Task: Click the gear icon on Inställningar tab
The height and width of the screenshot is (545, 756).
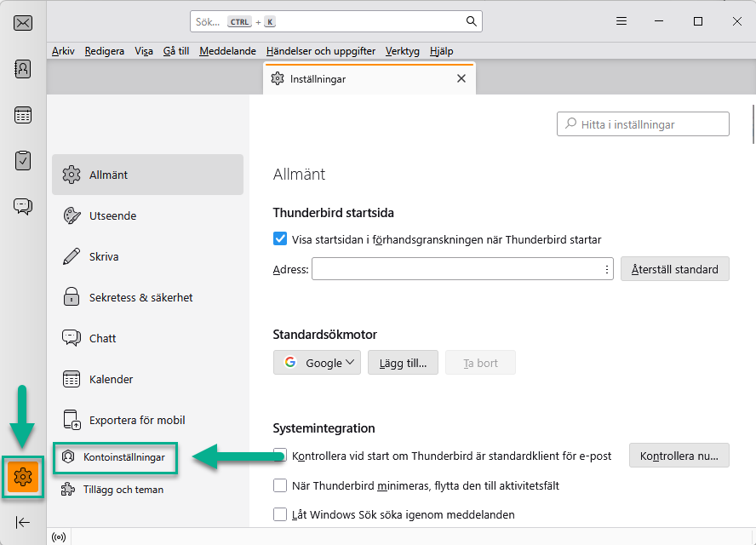Action: [x=278, y=78]
